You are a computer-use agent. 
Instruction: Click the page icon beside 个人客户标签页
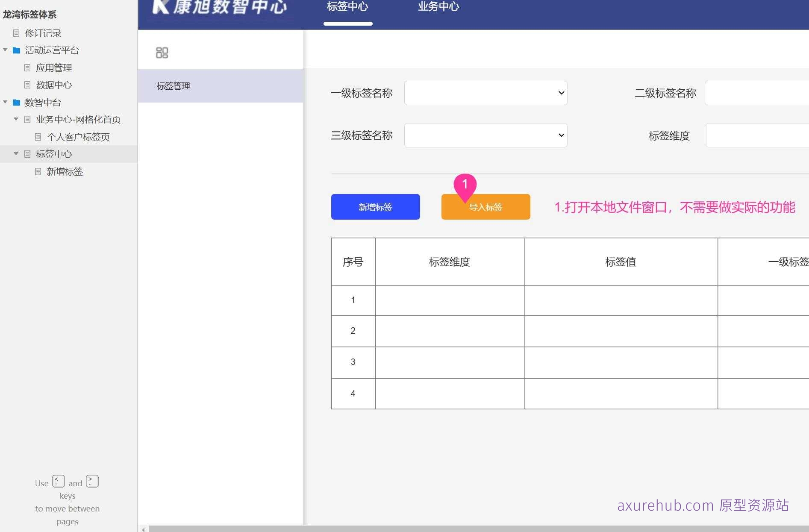[38, 137]
